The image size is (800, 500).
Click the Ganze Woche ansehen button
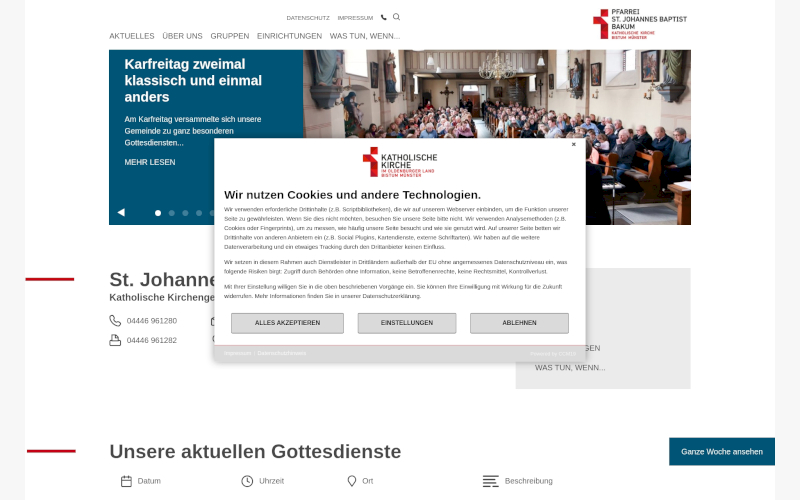pos(721,451)
